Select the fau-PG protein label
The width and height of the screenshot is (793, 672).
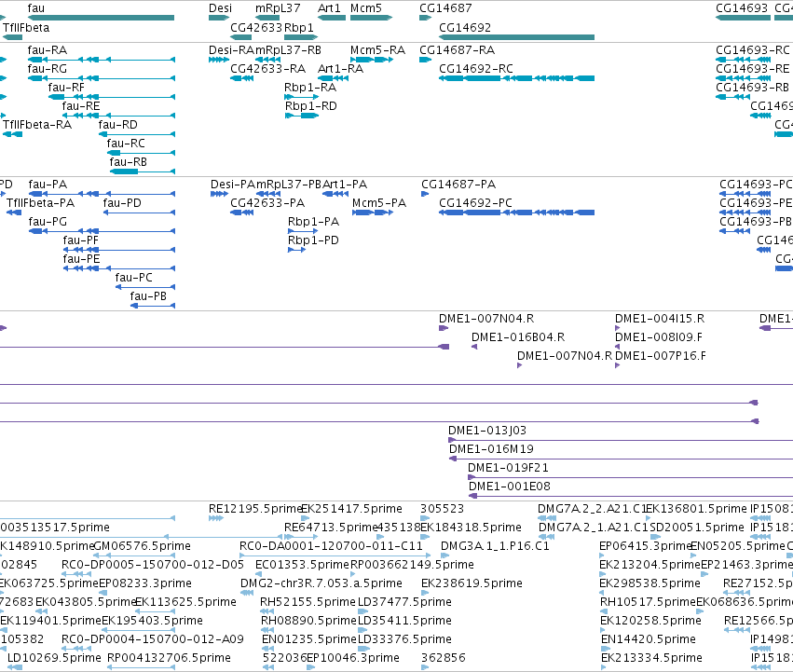coord(48,222)
